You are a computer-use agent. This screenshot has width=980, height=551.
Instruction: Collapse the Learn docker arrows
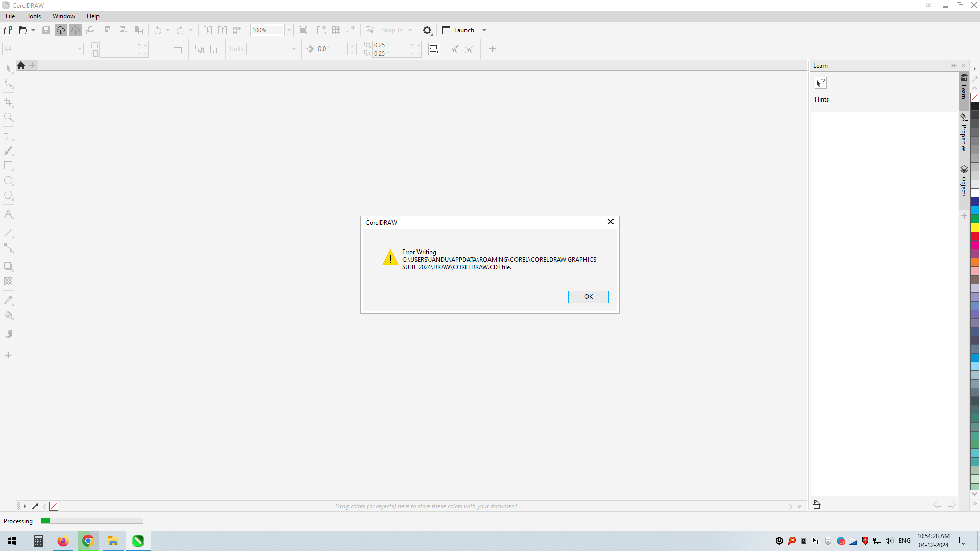[953, 66]
